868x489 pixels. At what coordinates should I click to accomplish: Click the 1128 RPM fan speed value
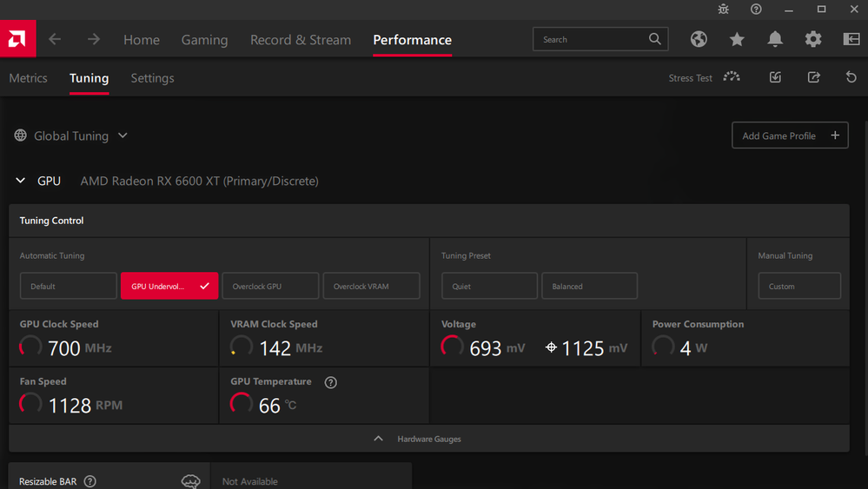click(x=85, y=405)
